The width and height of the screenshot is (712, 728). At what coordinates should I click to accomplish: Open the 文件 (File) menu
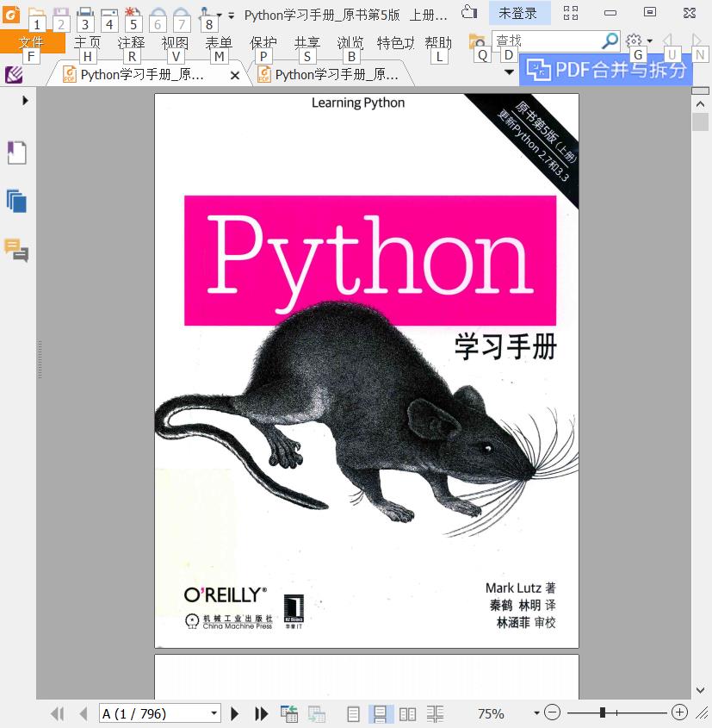[32, 42]
